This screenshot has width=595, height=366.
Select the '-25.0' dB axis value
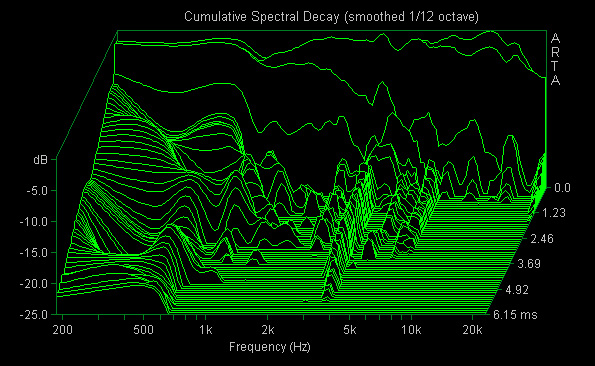[34, 314]
